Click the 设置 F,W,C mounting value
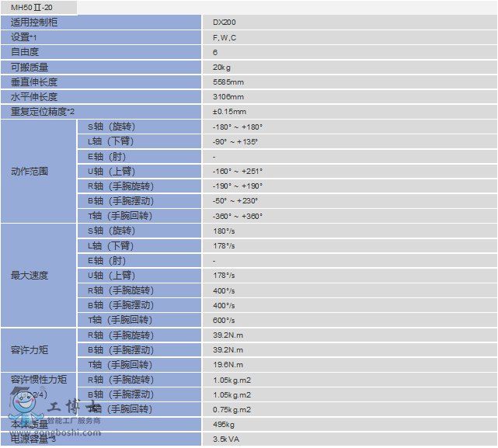This screenshot has height=448, width=498. [225, 37]
